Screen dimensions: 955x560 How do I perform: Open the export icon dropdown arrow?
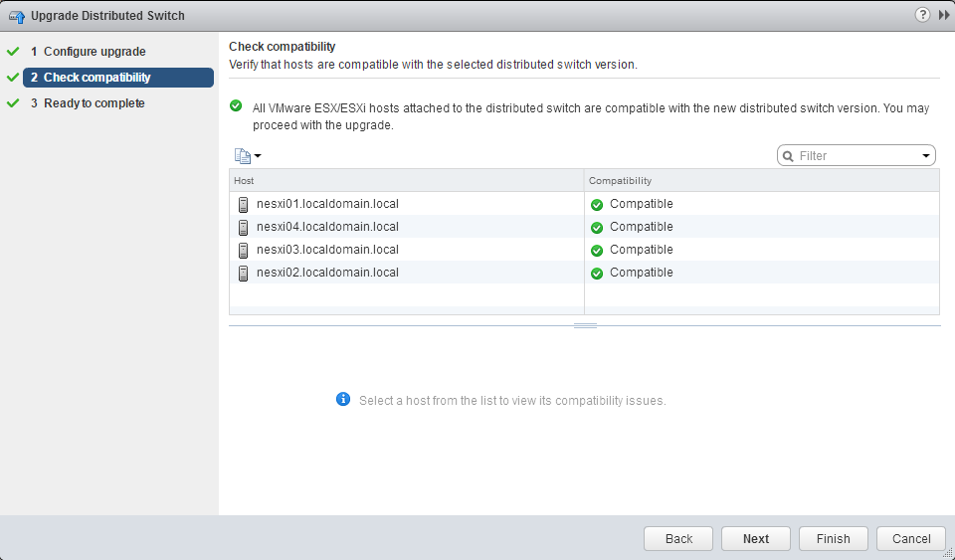tap(258, 156)
